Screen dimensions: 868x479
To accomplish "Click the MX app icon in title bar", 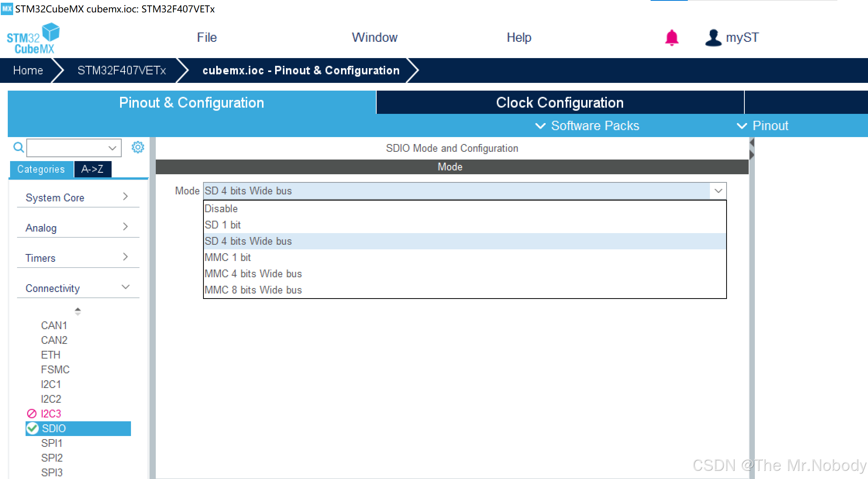I will pyautogui.click(x=7, y=9).
